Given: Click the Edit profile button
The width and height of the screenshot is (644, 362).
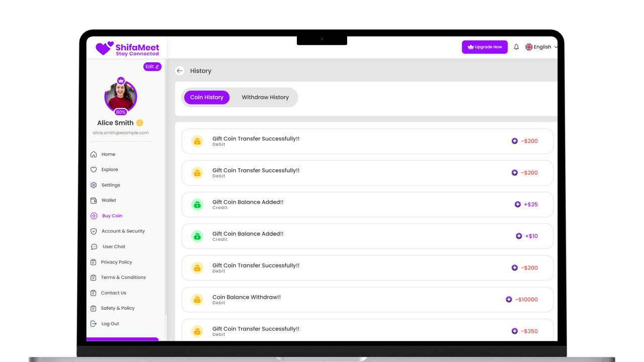Looking at the screenshot, I should 152,66.
